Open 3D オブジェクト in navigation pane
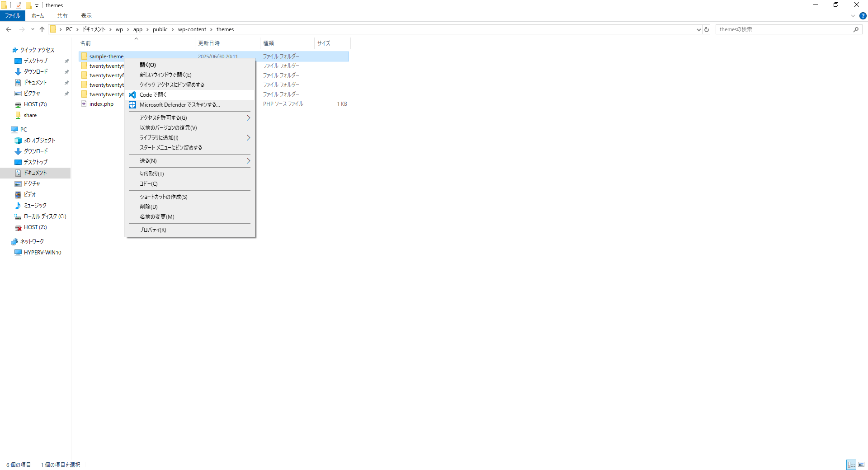Screen dimensions: 868x470 click(39, 141)
